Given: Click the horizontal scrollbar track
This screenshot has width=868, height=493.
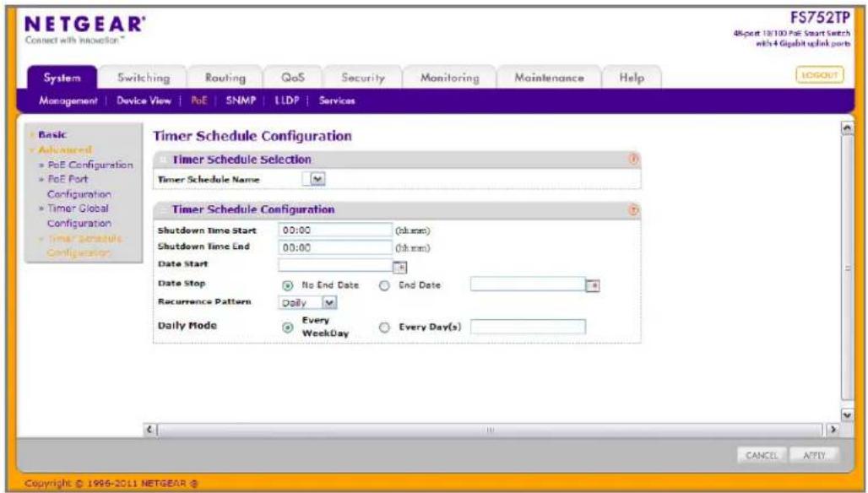Looking at the screenshot, I should pos(491,430).
